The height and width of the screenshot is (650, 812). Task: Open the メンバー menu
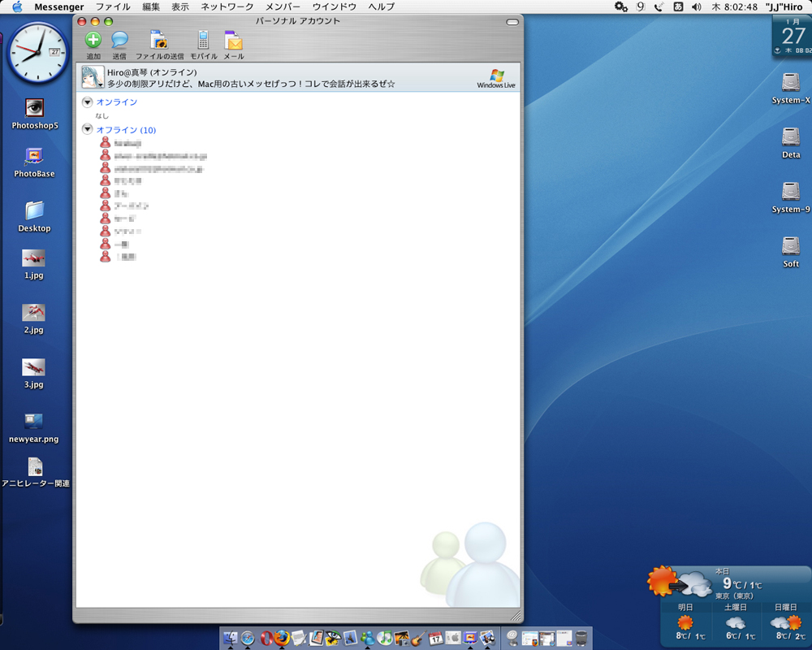283,6
